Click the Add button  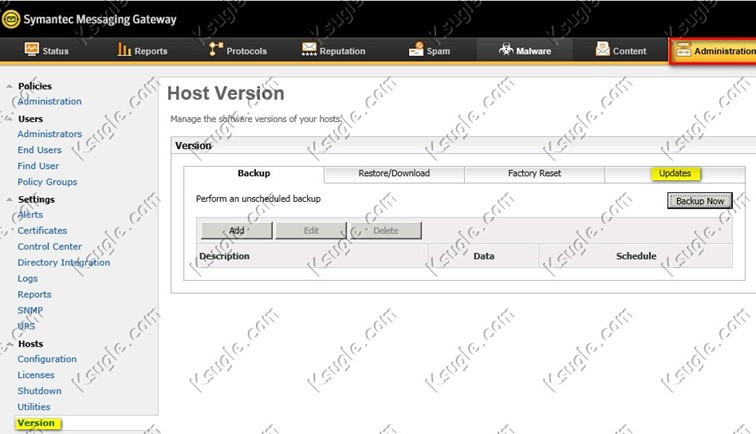click(237, 231)
